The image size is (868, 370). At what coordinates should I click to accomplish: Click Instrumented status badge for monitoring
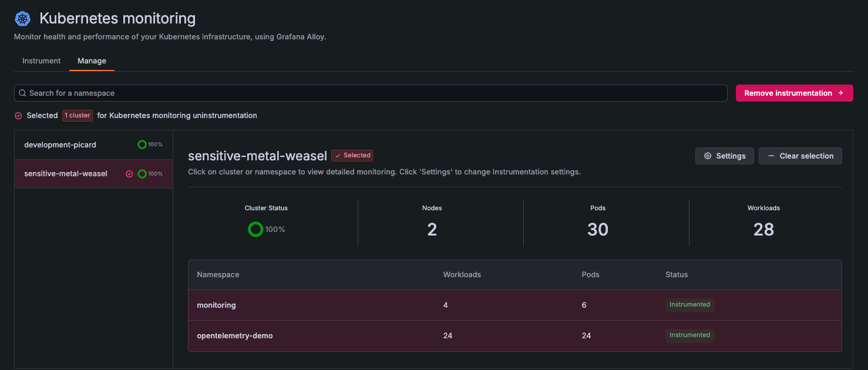[x=689, y=305]
